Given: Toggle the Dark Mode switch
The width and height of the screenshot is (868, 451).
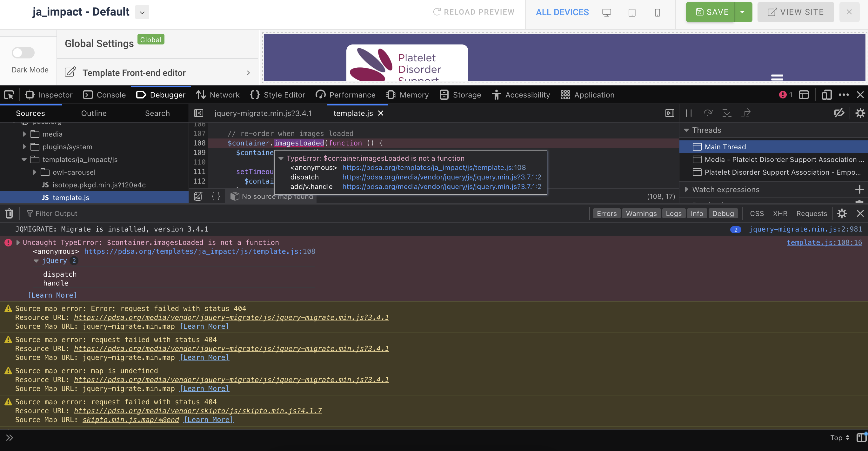Looking at the screenshot, I should [23, 53].
